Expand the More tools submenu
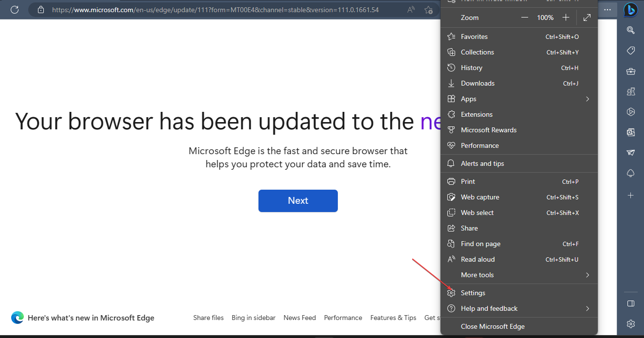Image resolution: width=644 pixels, height=338 pixels. pos(518,275)
